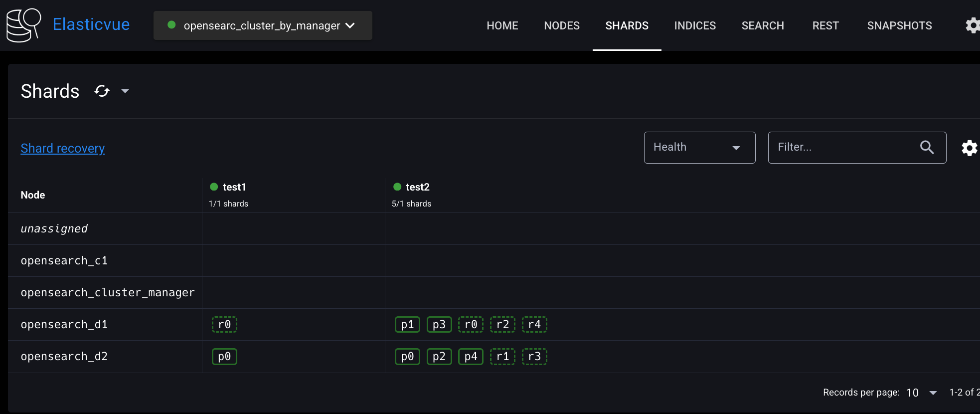Open the Shard recovery link

[63, 149]
